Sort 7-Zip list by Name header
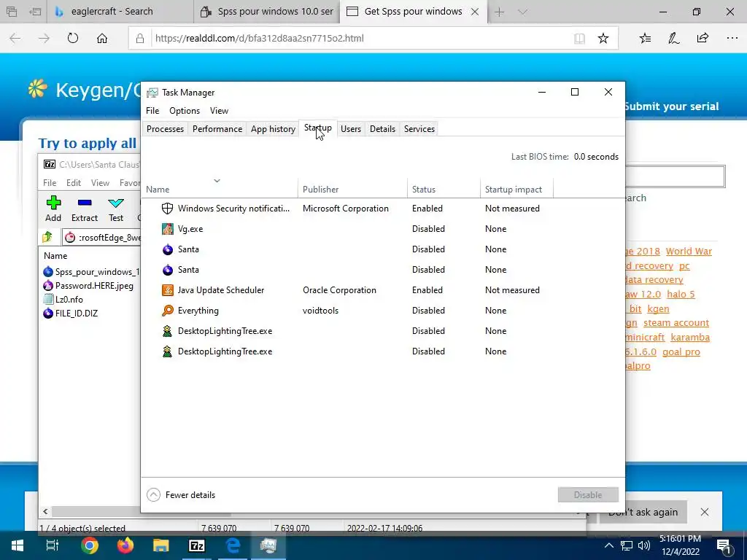The image size is (747, 560). (55, 256)
